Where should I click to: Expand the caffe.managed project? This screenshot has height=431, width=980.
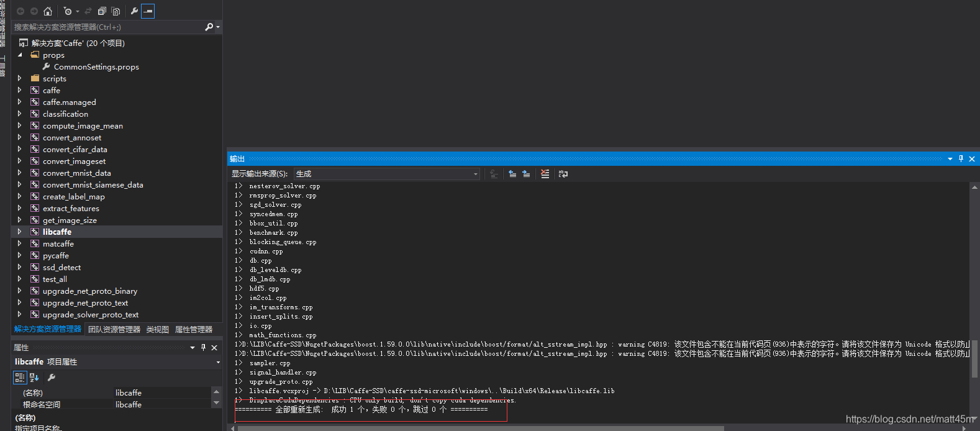pyautogui.click(x=20, y=102)
